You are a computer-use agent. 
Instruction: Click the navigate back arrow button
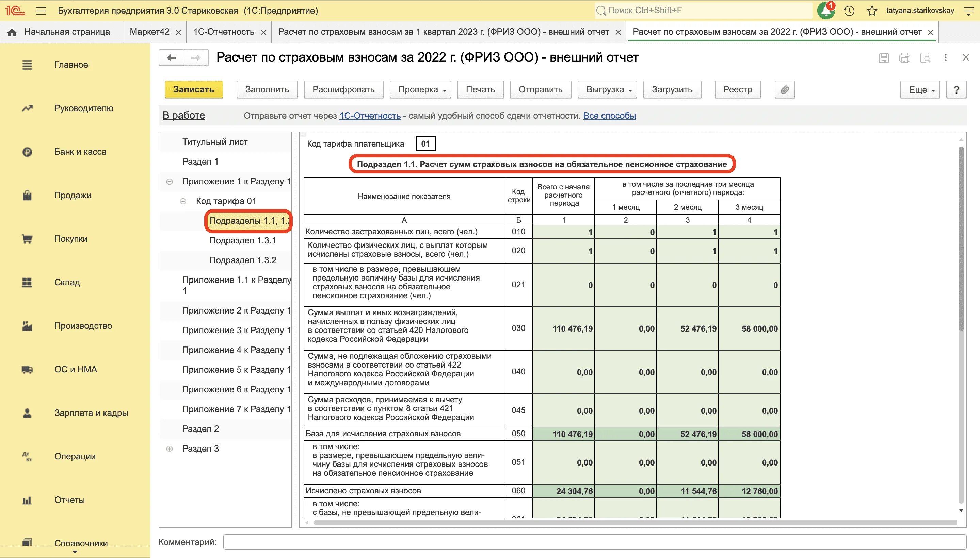point(172,58)
